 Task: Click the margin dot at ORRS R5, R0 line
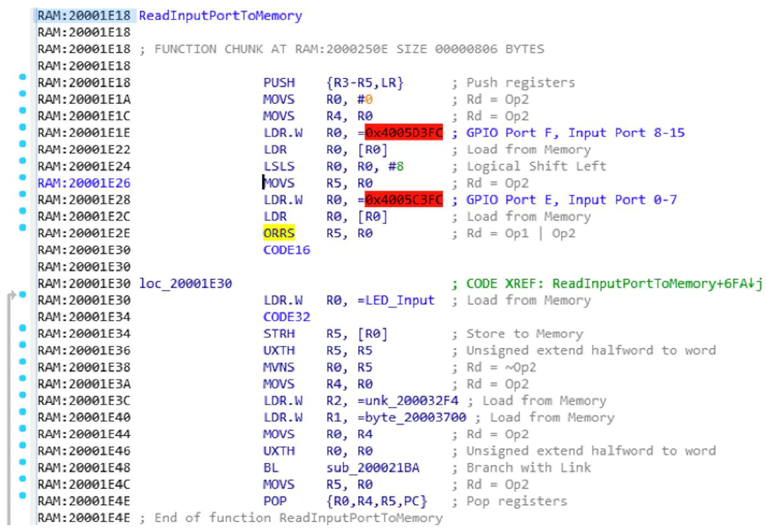click(x=22, y=227)
